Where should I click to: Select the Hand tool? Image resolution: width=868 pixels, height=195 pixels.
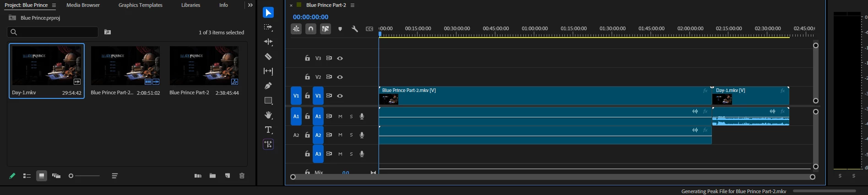268,115
